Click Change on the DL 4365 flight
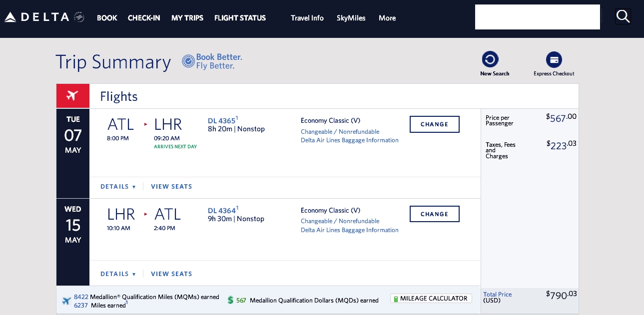 434,124
